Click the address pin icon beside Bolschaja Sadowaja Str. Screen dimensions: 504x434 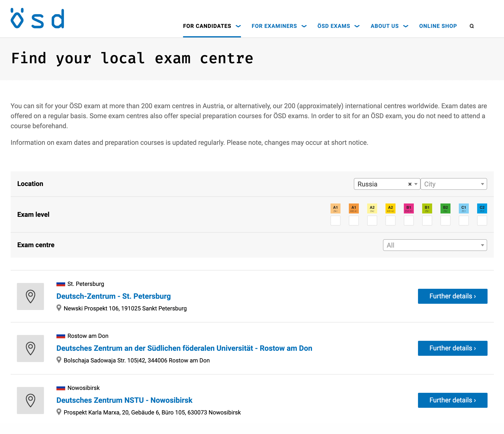tap(59, 360)
